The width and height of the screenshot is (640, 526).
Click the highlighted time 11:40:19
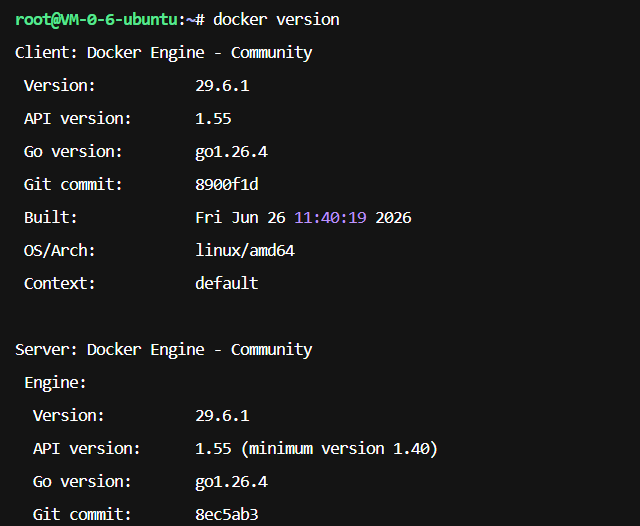coord(330,218)
